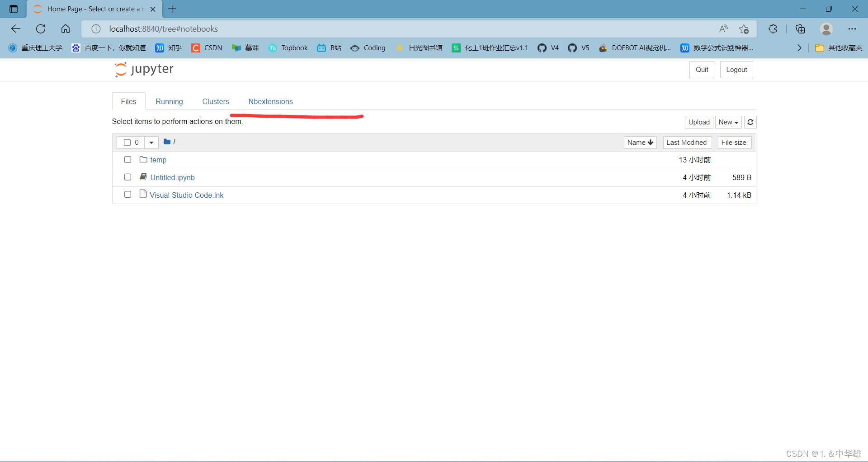Open the 其他收藏夹 bookmarks folder
The image size is (868, 462).
click(x=839, y=48)
